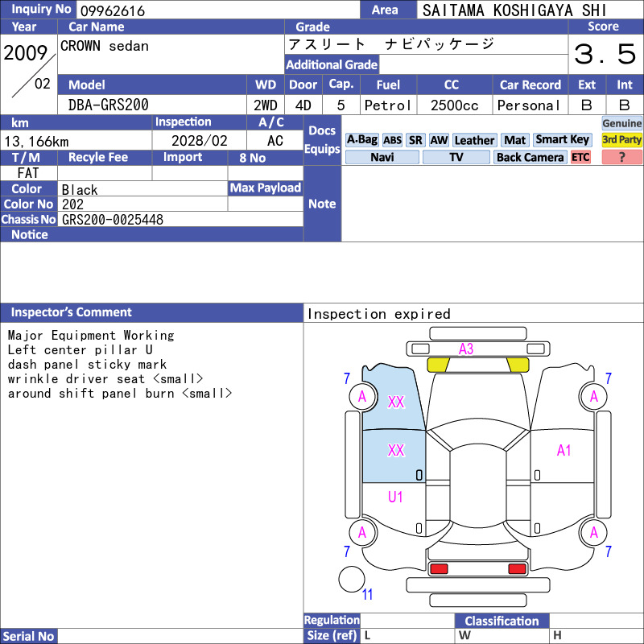Click the Mat equipment badge
644x644 pixels.
tap(514, 140)
